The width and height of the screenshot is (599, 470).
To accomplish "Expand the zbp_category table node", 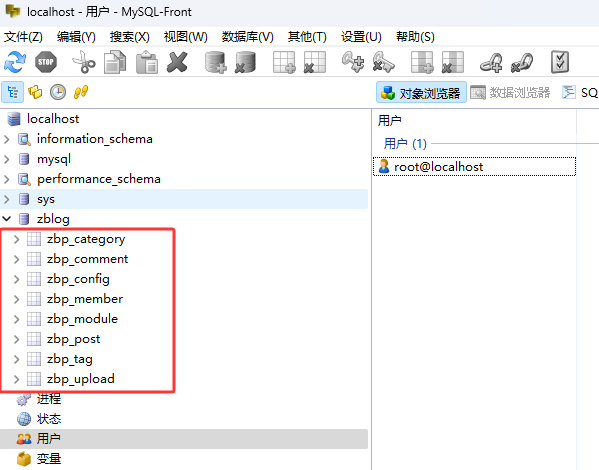I will [16, 239].
